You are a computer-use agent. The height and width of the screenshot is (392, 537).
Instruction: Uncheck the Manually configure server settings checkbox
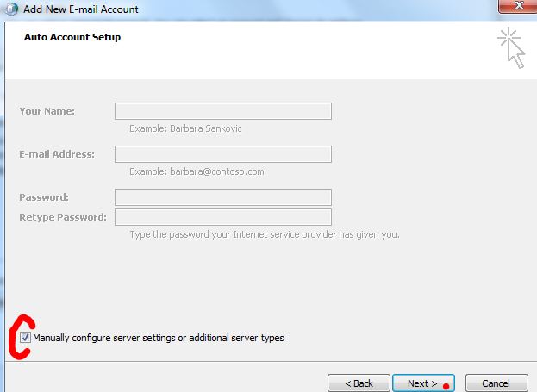(25, 338)
